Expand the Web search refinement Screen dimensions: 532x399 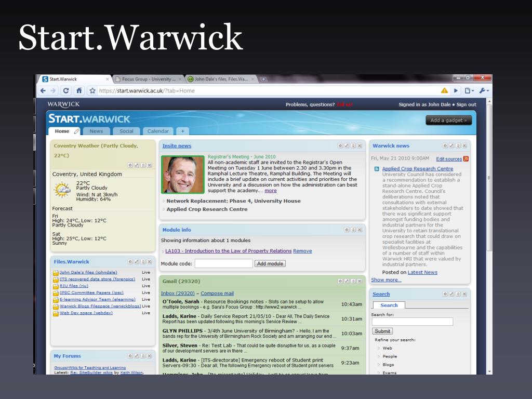pos(379,348)
